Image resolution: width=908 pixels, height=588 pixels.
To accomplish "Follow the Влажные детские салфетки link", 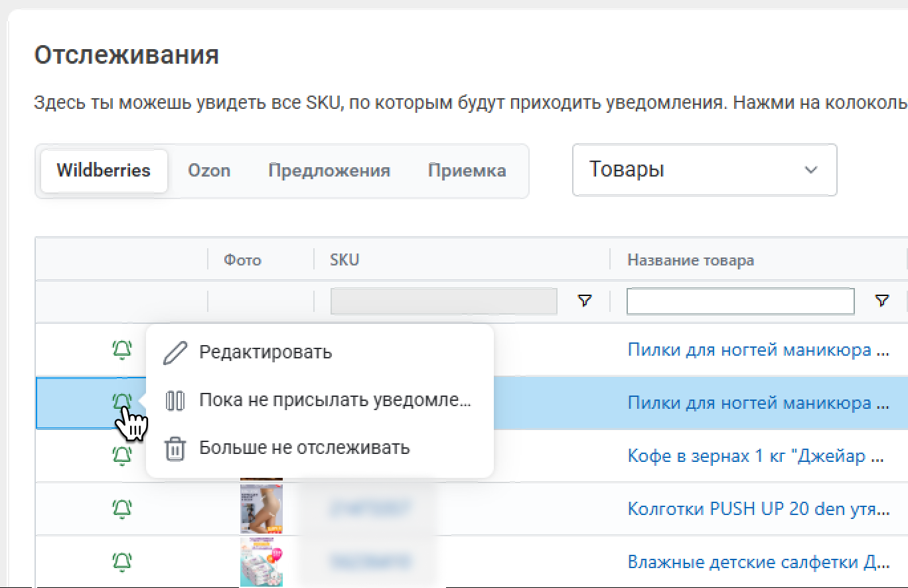I will (758, 562).
